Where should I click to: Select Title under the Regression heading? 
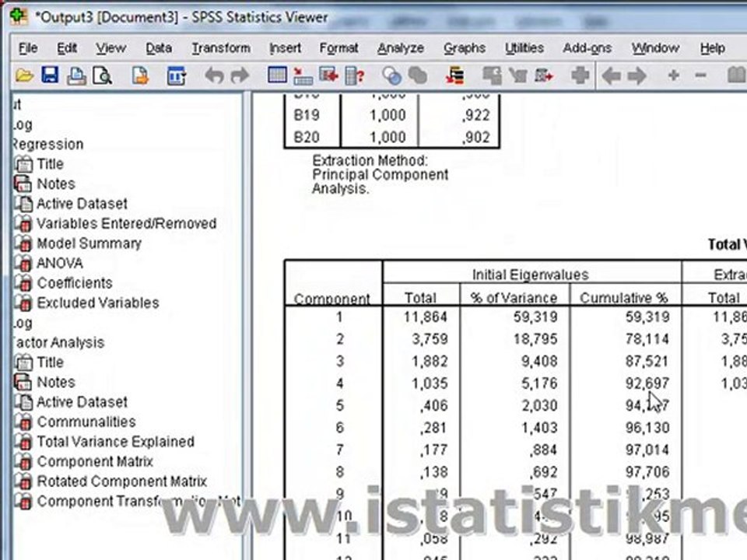point(50,164)
